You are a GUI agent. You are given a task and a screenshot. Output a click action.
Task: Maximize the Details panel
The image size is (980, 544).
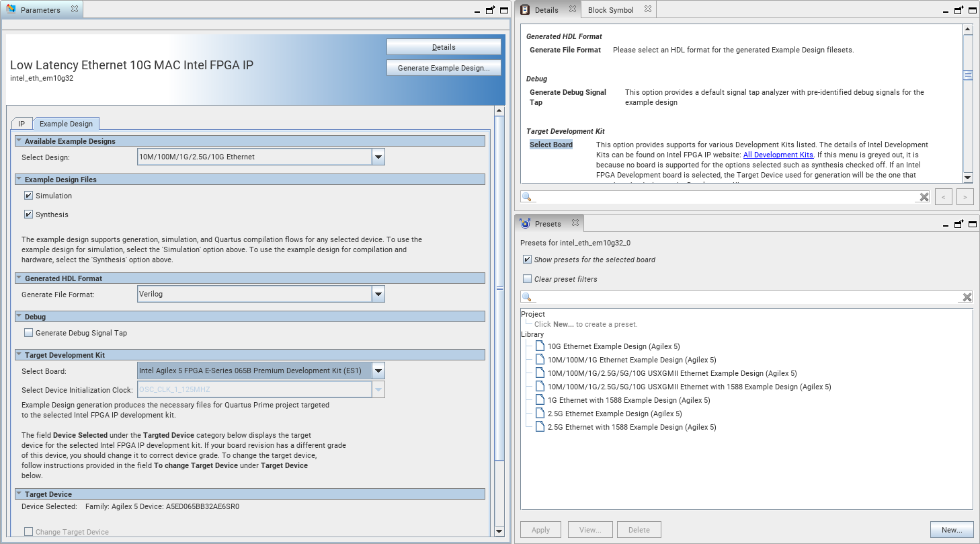tap(973, 10)
